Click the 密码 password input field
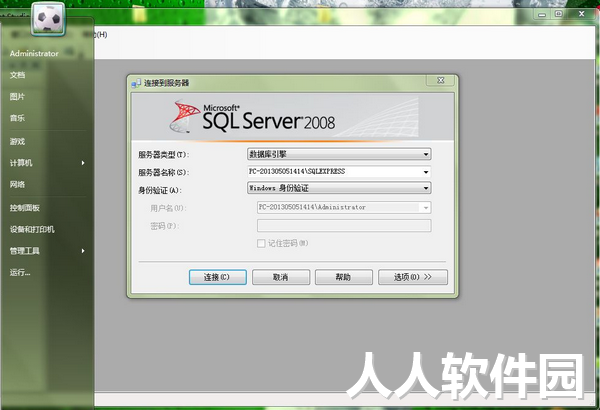The height and width of the screenshot is (410, 600). (344, 225)
